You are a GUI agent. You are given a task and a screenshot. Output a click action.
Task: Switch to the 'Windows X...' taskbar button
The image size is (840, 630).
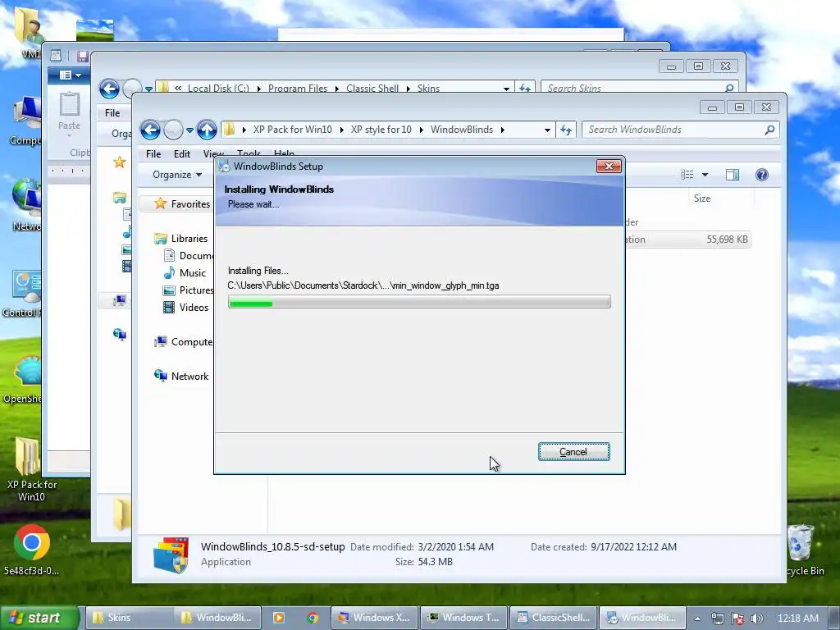[374, 618]
